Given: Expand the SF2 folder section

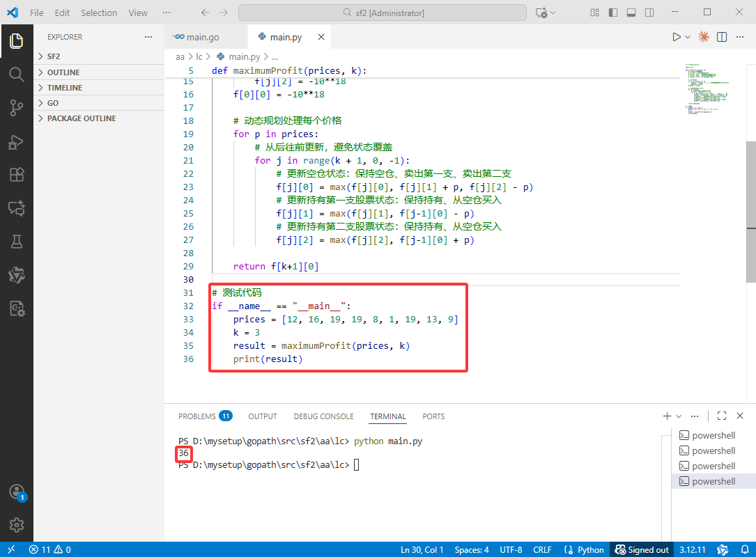Looking at the screenshot, I should pyautogui.click(x=99, y=56).
